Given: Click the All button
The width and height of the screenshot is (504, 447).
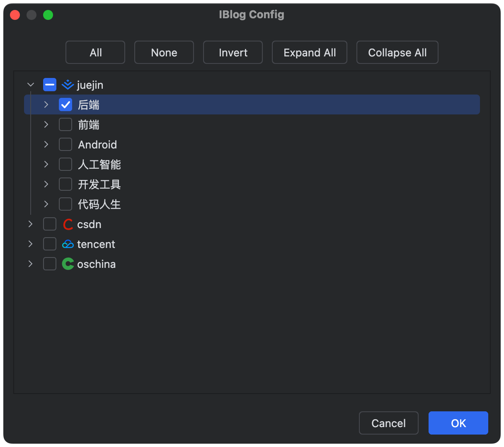Looking at the screenshot, I should click(x=95, y=52).
